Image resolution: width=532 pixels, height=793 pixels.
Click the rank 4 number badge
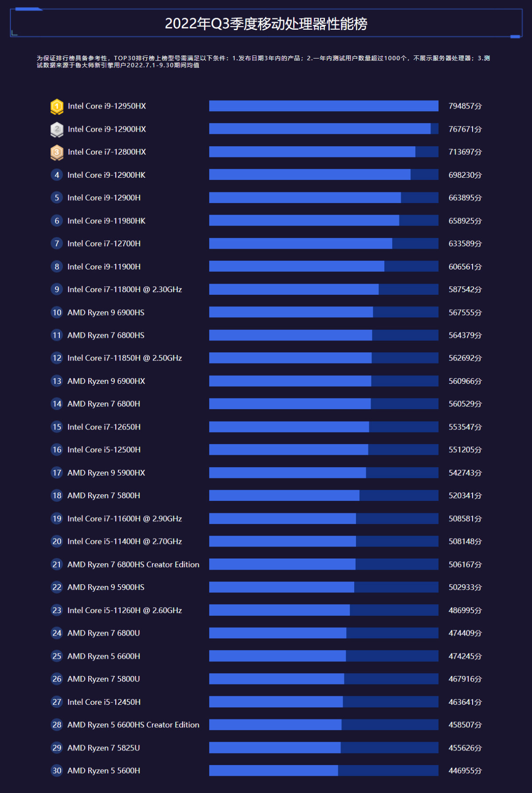coord(57,175)
